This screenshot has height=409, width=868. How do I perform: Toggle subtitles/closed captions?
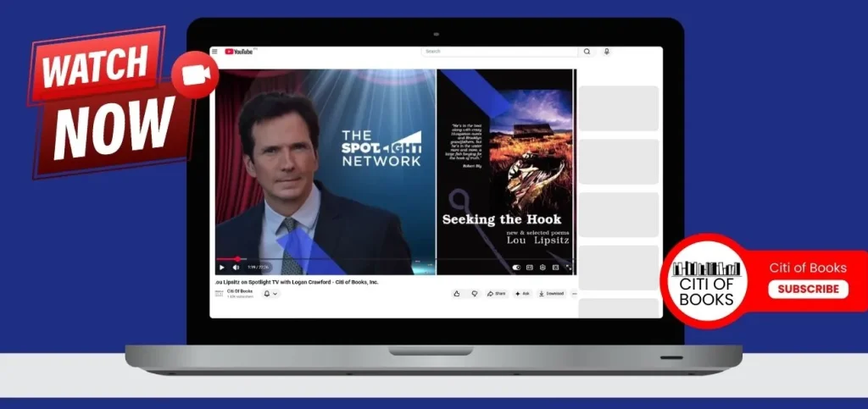tap(530, 268)
